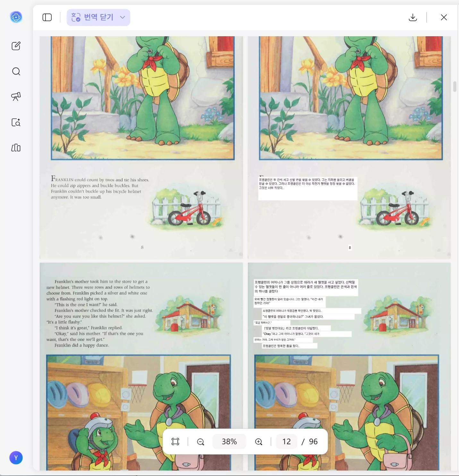The width and height of the screenshot is (459, 476).
Task: Open the search icon in sidebar
Action: 16,71
